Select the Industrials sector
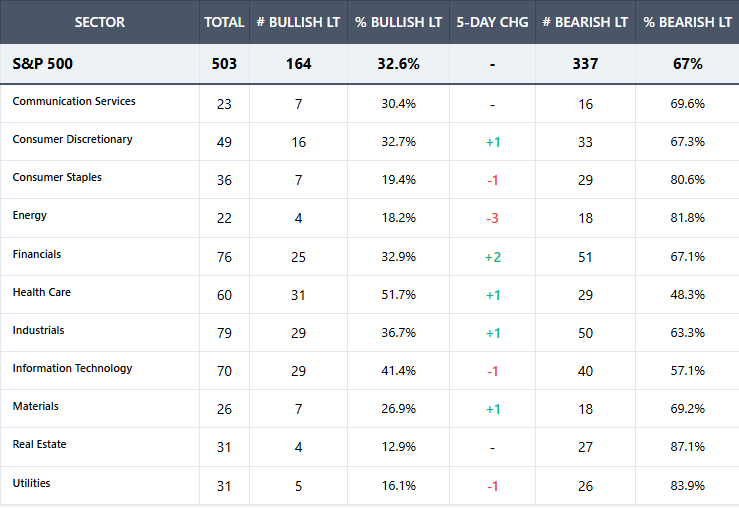Image resolution: width=739 pixels, height=508 pixels. pyautogui.click(x=38, y=330)
